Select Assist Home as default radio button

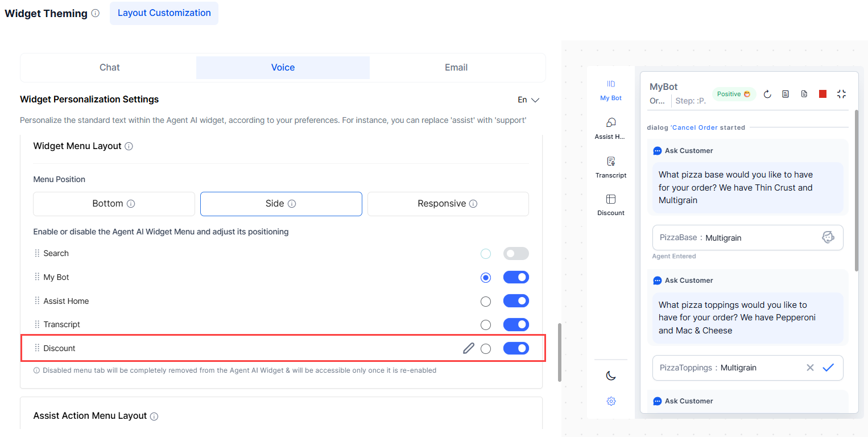486,301
